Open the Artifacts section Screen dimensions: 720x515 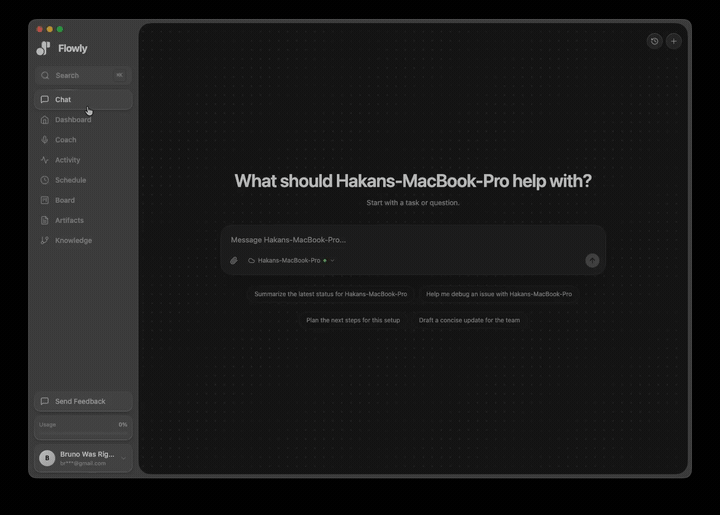(x=84, y=220)
